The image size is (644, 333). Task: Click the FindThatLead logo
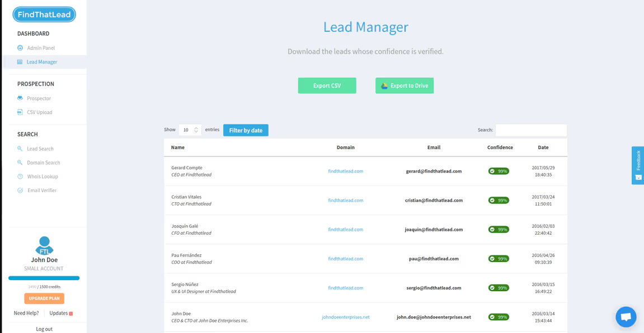44,15
